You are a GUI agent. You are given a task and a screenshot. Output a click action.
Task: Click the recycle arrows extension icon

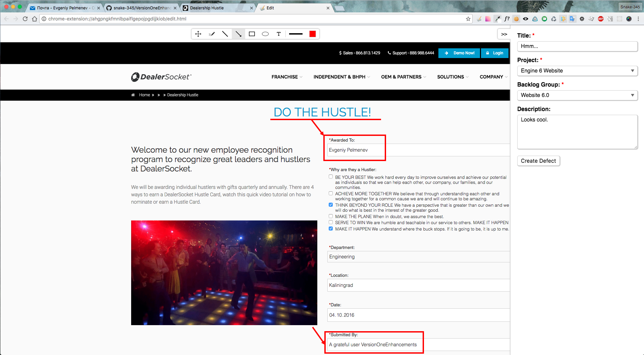click(x=554, y=19)
